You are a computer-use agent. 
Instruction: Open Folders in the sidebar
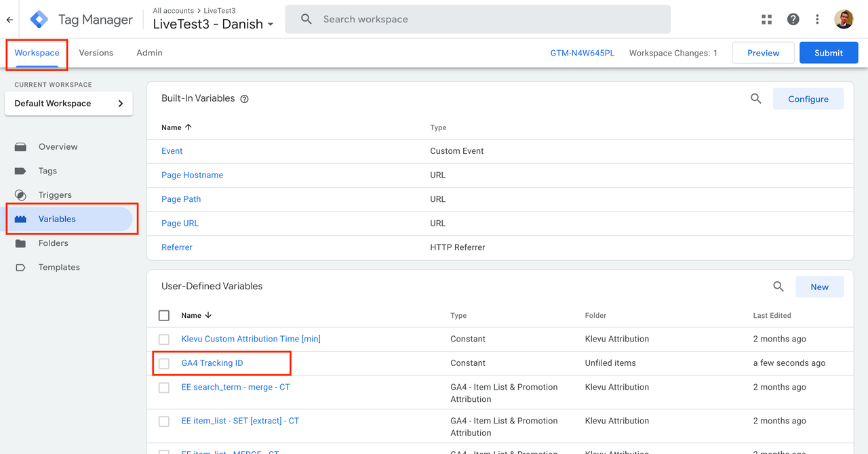coord(53,243)
